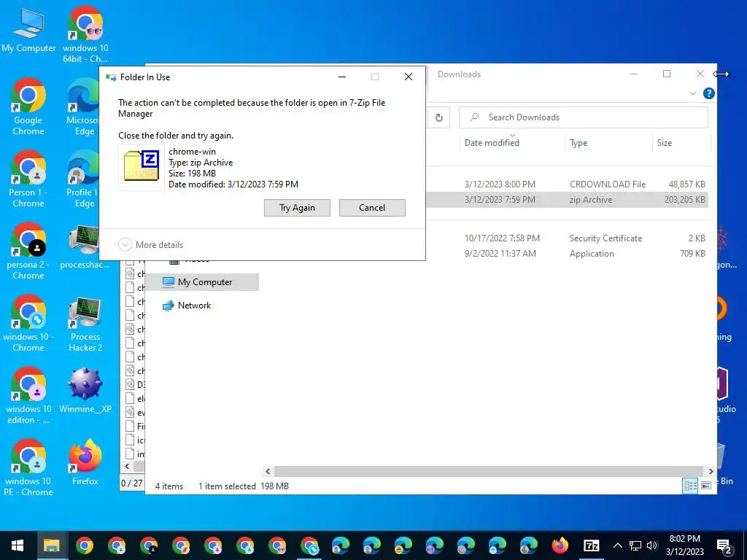747x560 pixels.
Task: Open Firefox from the taskbar
Action: pyautogui.click(x=560, y=545)
